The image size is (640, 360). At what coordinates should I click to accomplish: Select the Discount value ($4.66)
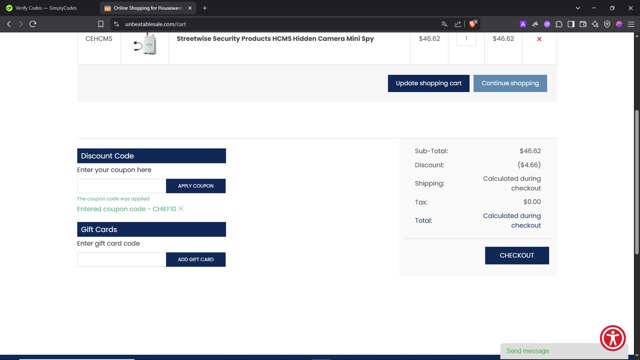[x=529, y=165]
